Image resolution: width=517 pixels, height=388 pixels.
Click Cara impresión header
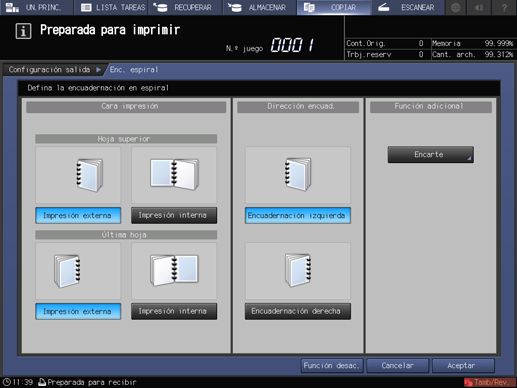pyautogui.click(x=126, y=106)
